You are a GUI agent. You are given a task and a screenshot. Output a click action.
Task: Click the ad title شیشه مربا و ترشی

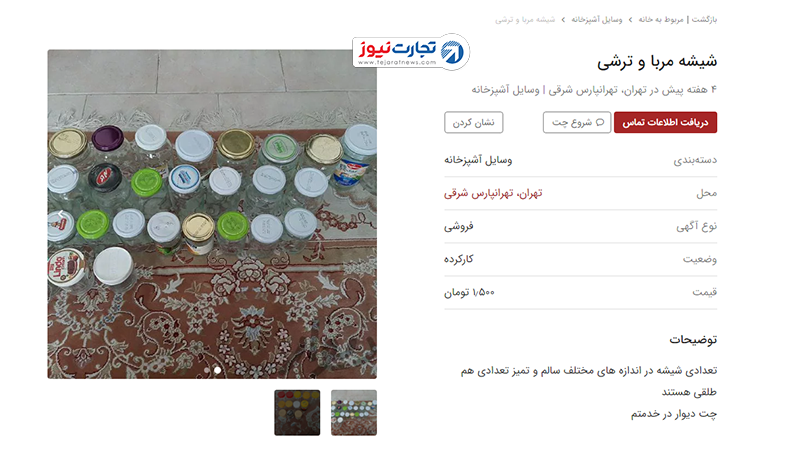coord(657,61)
